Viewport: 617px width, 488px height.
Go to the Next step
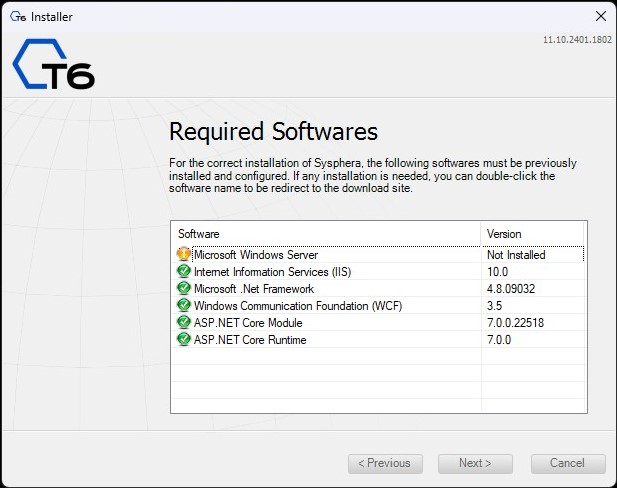475,464
